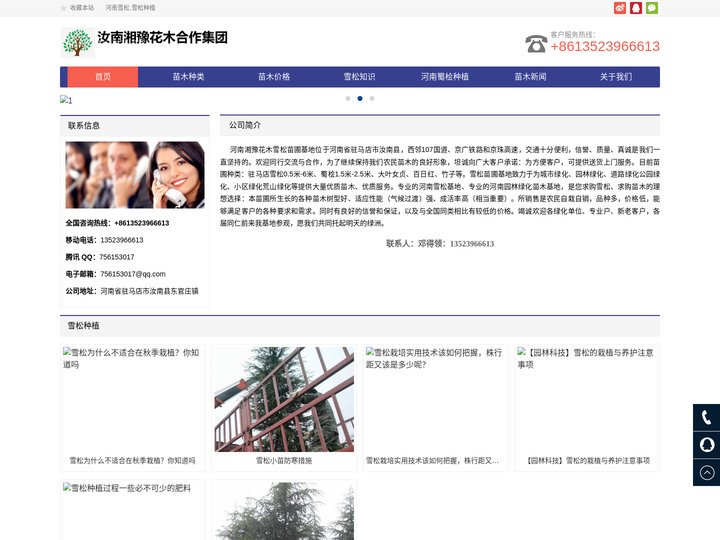Image resolution: width=720 pixels, height=540 pixels.
Task: Click the broken banner image labeled 1
Action: tap(66, 100)
